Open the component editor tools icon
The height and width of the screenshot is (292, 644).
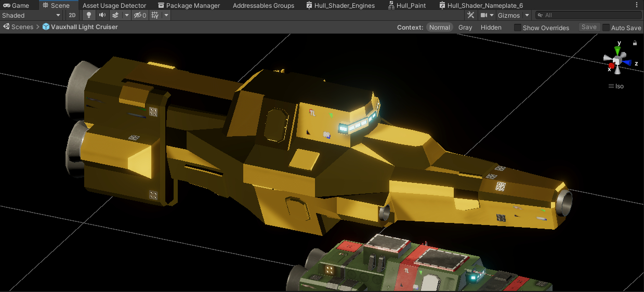tap(470, 16)
